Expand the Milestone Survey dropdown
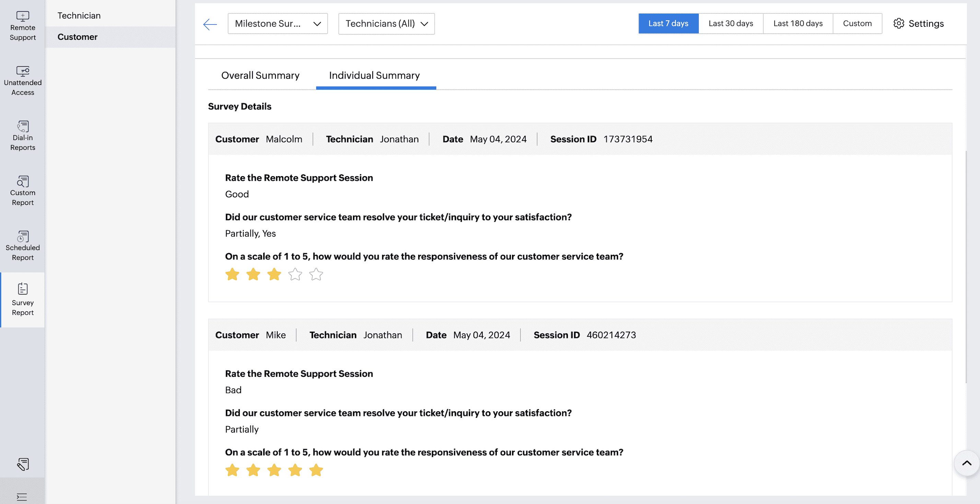Viewport: 980px width, 504px height. click(x=277, y=24)
